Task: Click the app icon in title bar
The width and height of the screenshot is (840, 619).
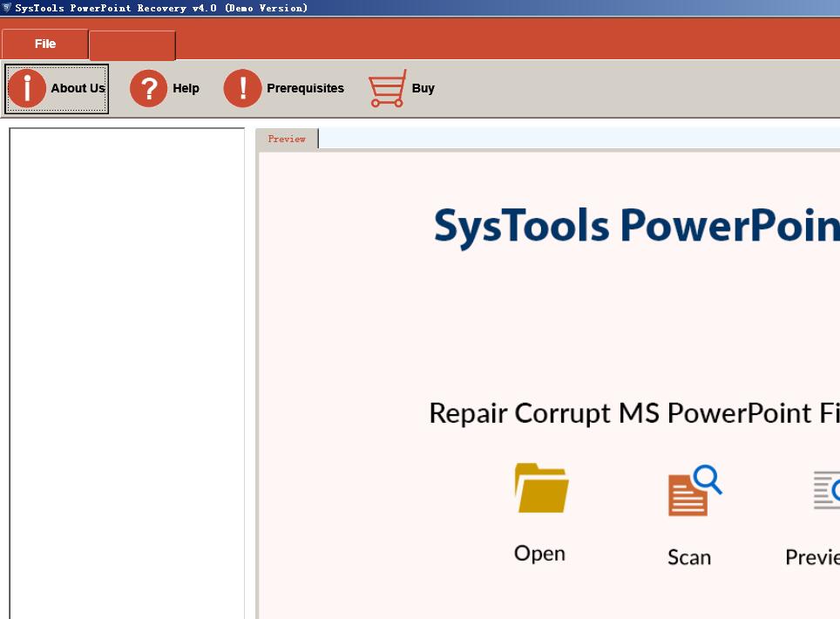Action: (x=6, y=8)
